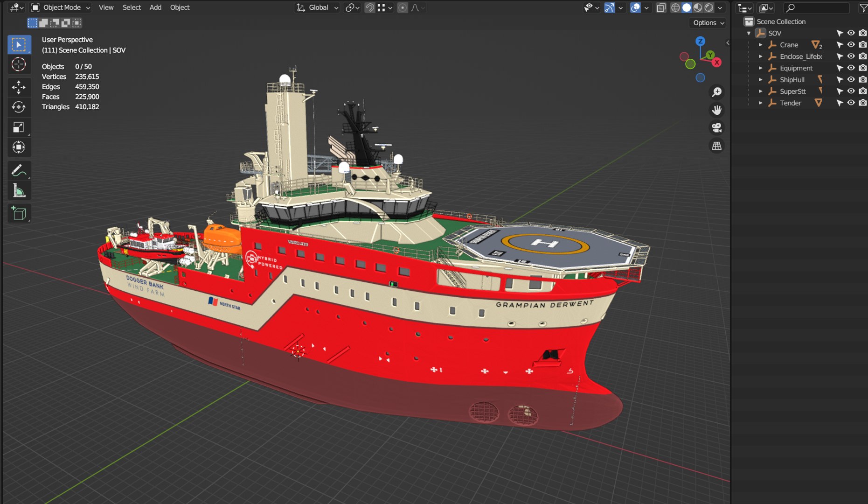Select Equipment in the outliner
The width and height of the screenshot is (868, 504).
coord(796,68)
